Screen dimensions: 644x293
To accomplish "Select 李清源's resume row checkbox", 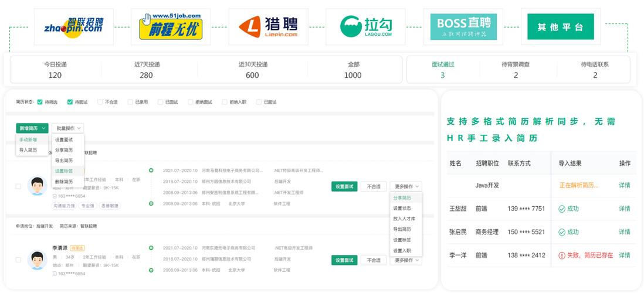I will pyautogui.click(x=18, y=260).
